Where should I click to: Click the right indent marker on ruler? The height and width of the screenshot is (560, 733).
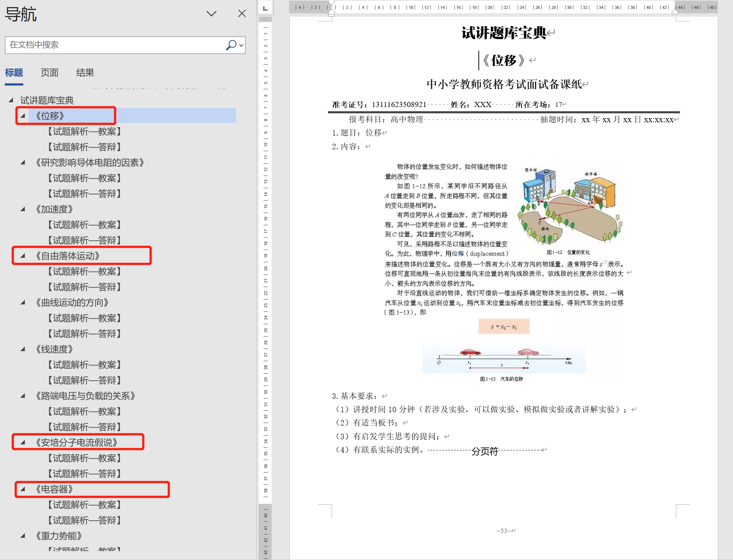click(675, 12)
